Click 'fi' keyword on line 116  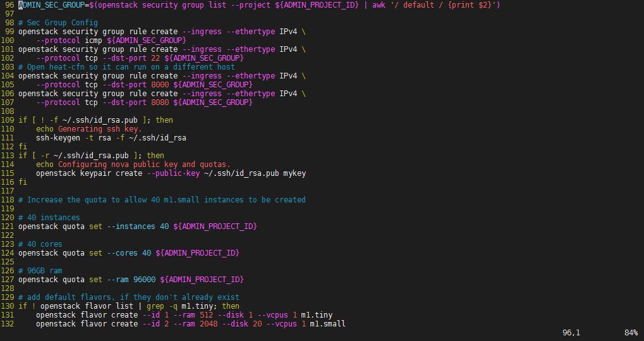pos(23,182)
